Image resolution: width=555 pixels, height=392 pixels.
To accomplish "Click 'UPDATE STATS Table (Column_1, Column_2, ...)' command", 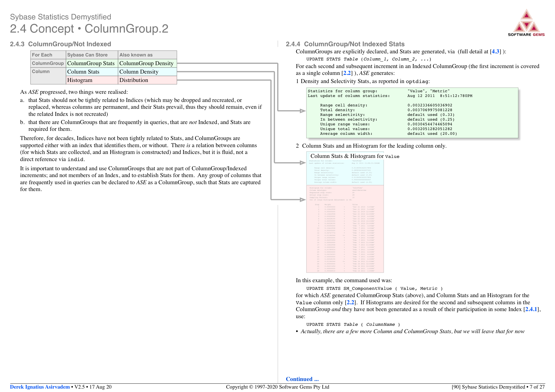I will [x=369, y=59].
